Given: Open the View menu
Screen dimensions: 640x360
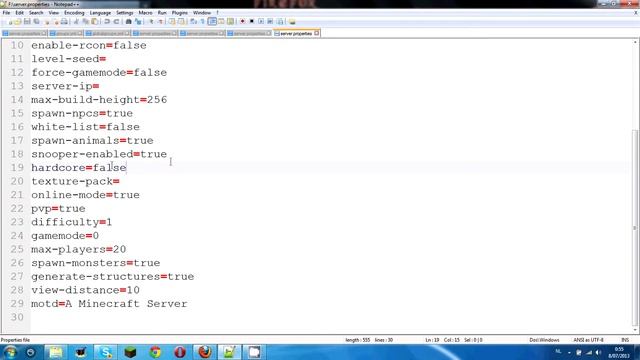Looking at the screenshot, I should click(x=53, y=13).
